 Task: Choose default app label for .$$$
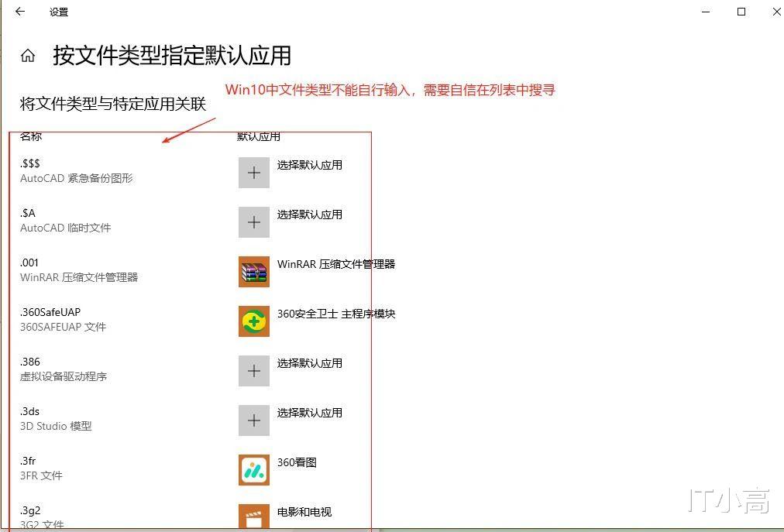310,165
